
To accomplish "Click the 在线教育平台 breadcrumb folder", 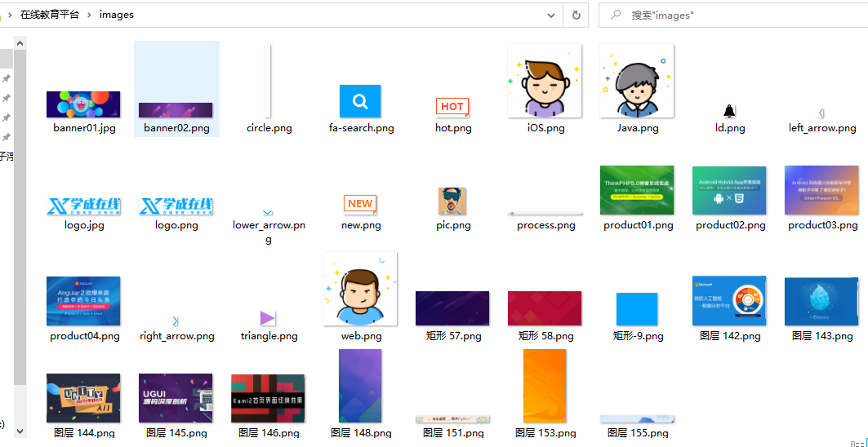I will tap(49, 15).
